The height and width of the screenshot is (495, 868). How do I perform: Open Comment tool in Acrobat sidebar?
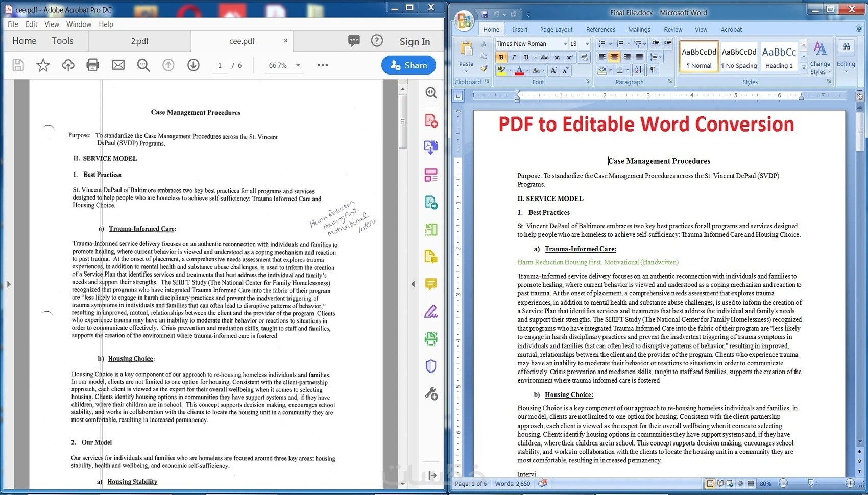pyautogui.click(x=431, y=284)
